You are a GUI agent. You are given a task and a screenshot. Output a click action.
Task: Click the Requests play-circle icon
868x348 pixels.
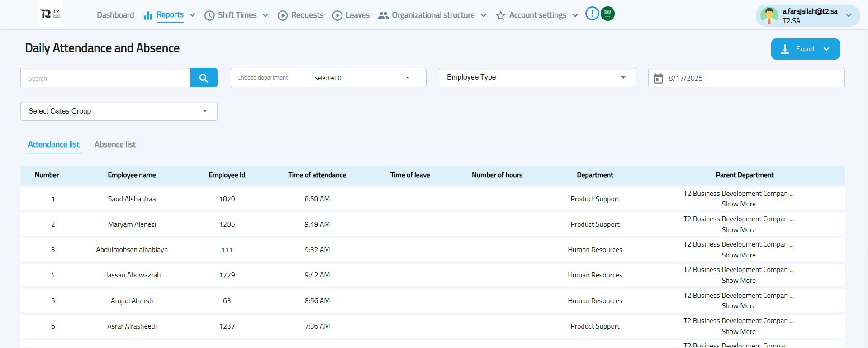pos(283,16)
